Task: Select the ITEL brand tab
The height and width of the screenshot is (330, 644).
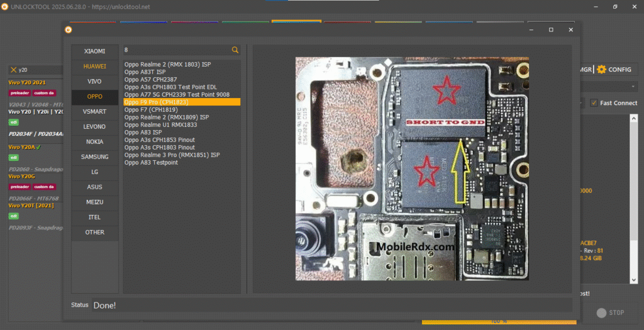Action: pos(95,217)
